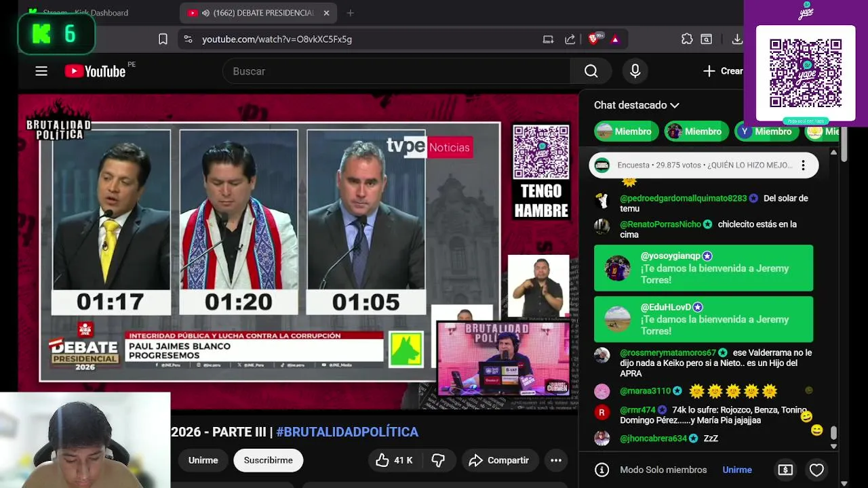This screenshot has width=868, height=488.
Task: Close the DEBATE PRESIDENCIAL browser tab
Action: (326, 13)
